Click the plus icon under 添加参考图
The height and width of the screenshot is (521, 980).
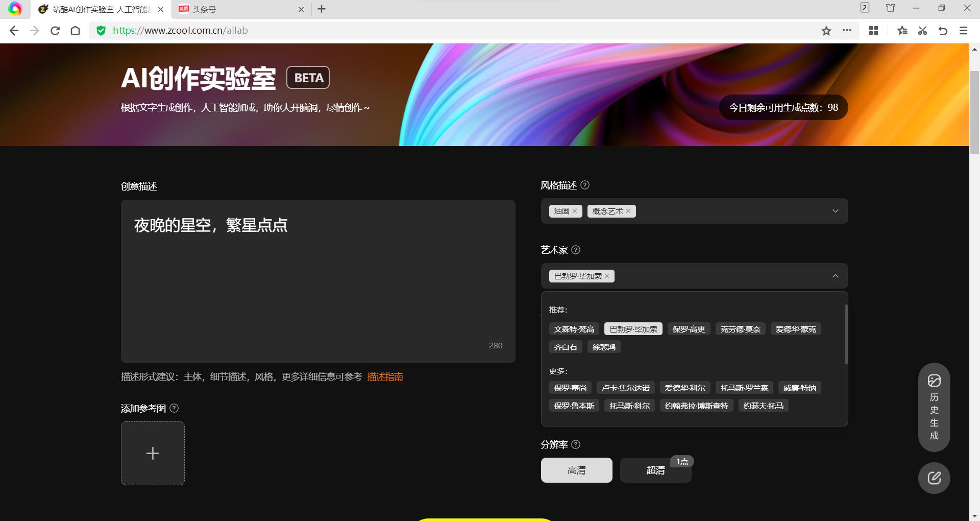tap(152, 453)
